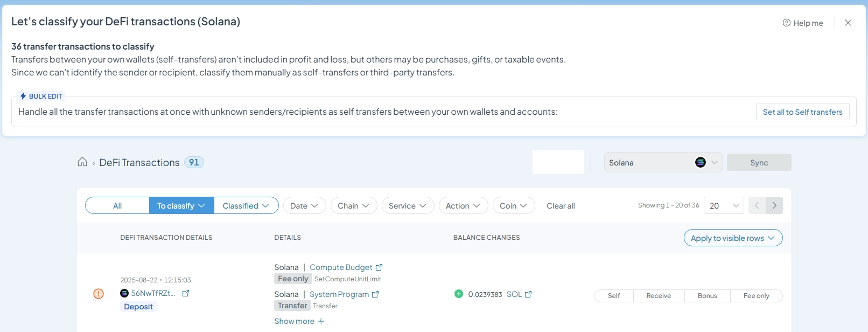Click the 0.0239383 balance amount
Screen dimensions: 868x332
click(485, 294)
